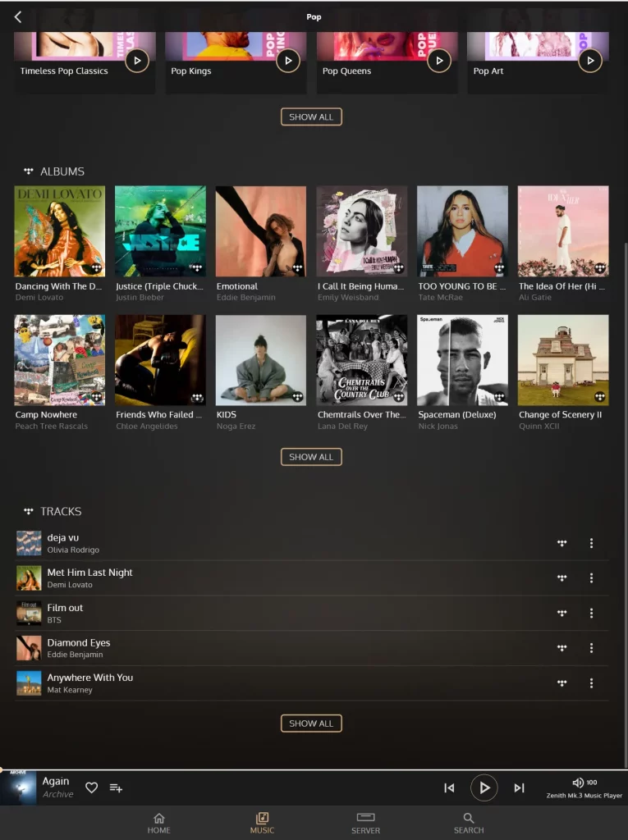This screenshot has height=840, width=628.
Task: Open more options for Diamond Eyes track
Action: tap(591, 648)
